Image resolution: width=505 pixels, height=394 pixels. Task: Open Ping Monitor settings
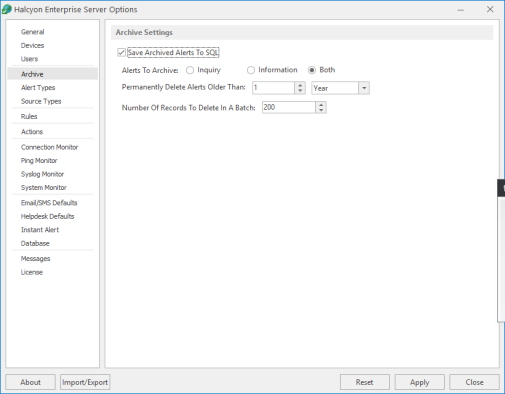click(x=39, y=161)
